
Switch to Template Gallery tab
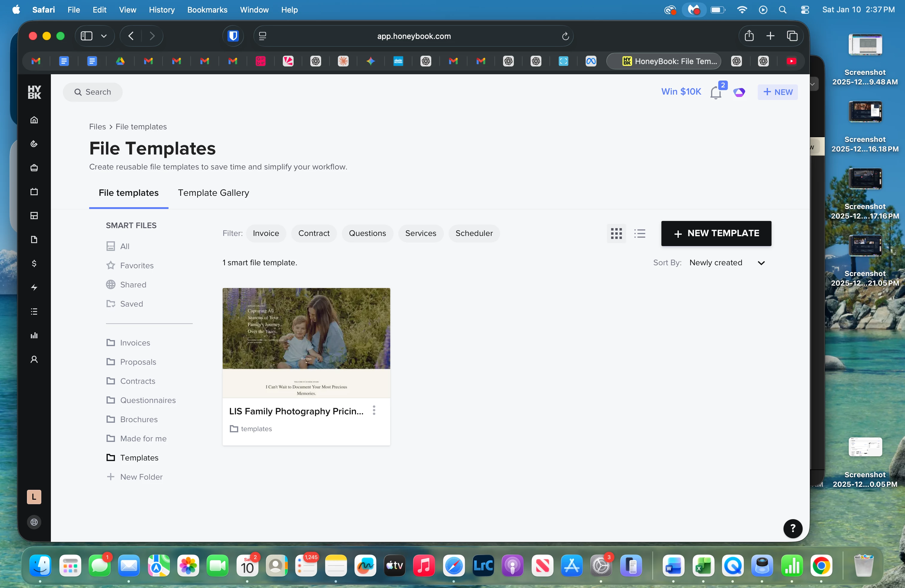213,193
